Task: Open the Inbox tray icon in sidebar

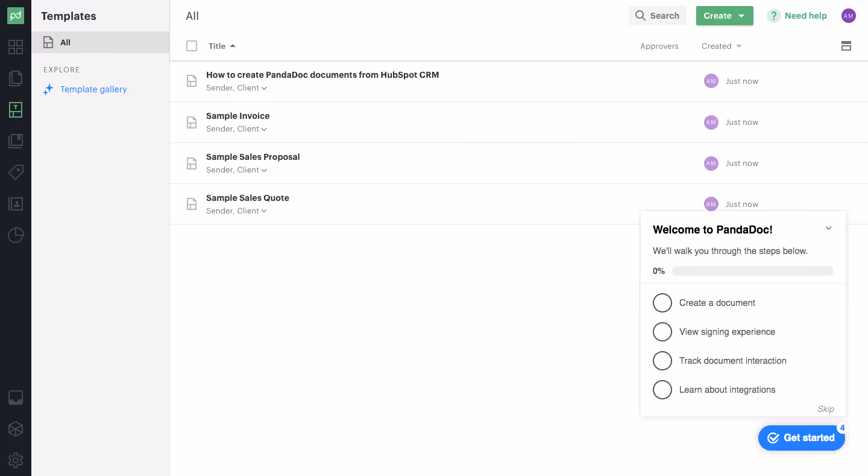Action: pos(16,398)
